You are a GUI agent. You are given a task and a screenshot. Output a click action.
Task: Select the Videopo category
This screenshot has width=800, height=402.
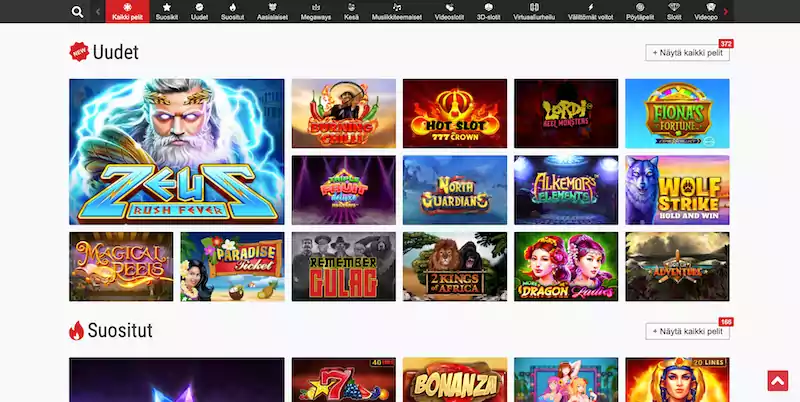[706, 11]
